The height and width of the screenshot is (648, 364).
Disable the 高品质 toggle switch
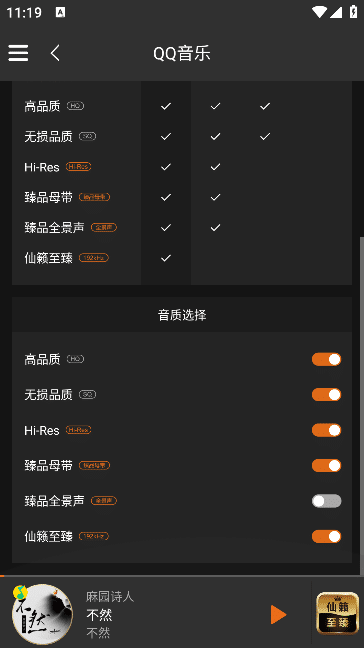point(326,359)
